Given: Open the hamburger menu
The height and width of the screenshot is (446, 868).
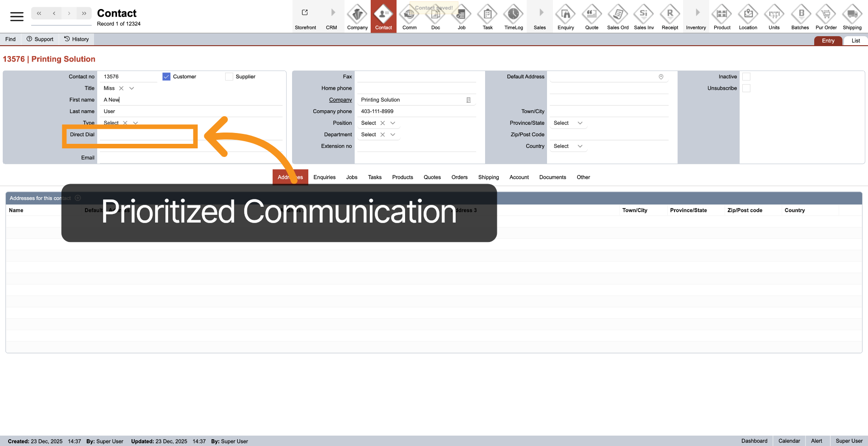Looking at the screenshot, I should point(17,17).
